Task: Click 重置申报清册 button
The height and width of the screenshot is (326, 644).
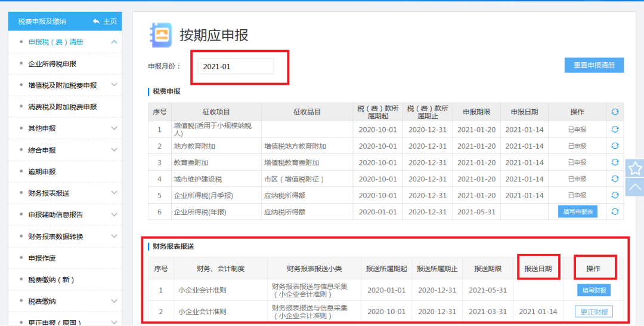Action: [x=594, y=65]
